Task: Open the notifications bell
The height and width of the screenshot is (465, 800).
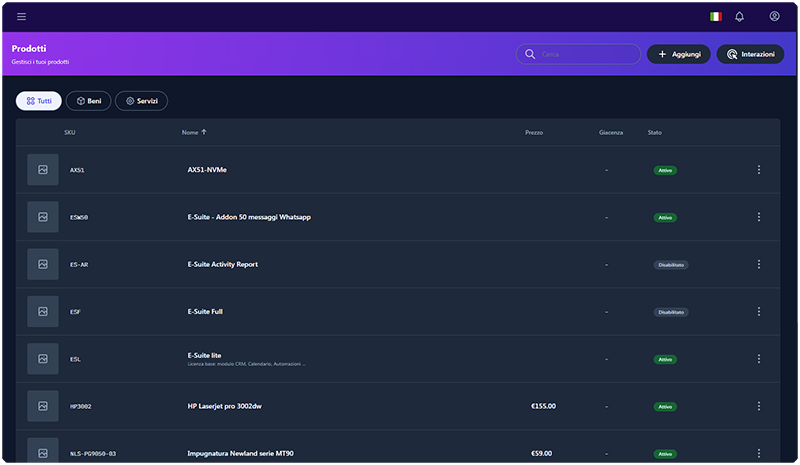Action: [x=740, y=16]
